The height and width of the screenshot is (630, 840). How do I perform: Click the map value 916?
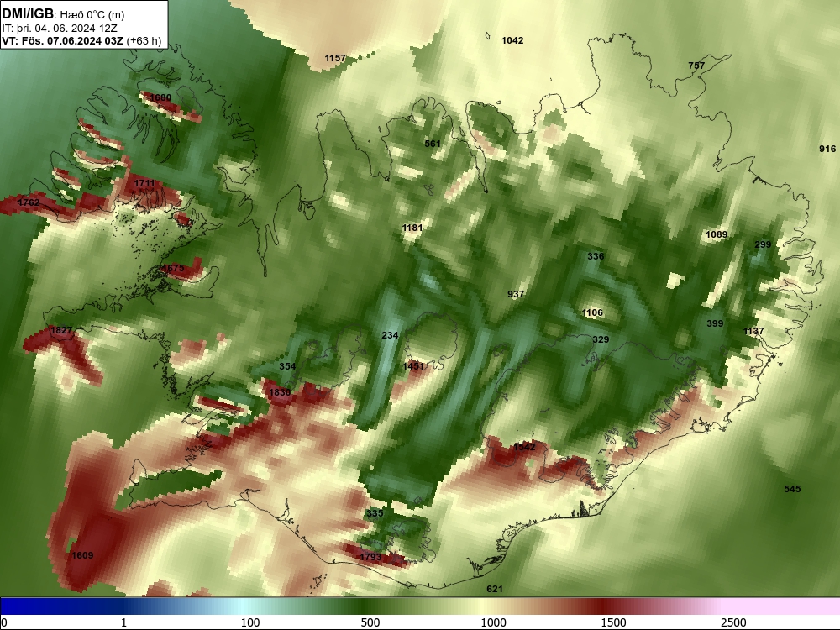(827, 149)
